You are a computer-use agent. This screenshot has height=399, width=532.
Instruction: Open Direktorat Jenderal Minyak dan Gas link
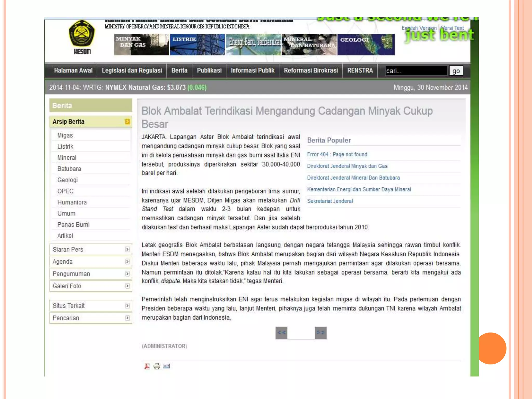347,166
